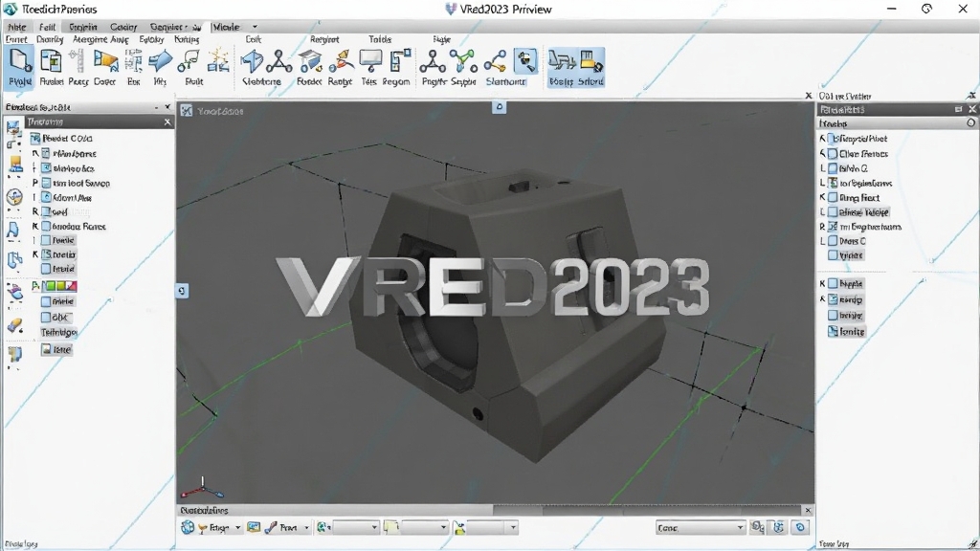This screenshot has width=980, height=551.
Task: Open the 'Casiay' menu
Action: click(x=123, y=27)
